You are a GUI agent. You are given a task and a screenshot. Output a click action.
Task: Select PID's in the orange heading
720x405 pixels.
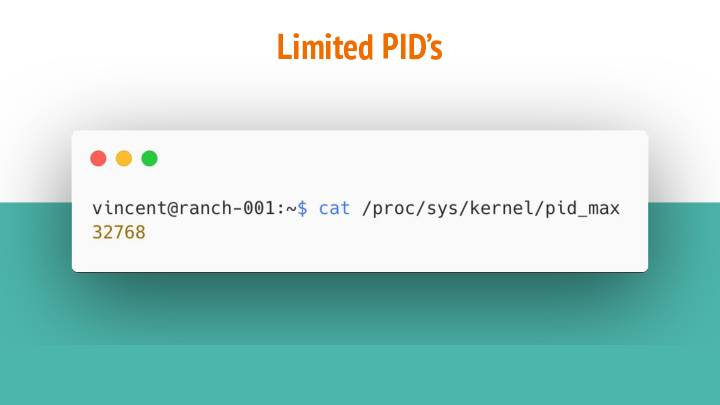pyautogui.click(x=412, y=47)
